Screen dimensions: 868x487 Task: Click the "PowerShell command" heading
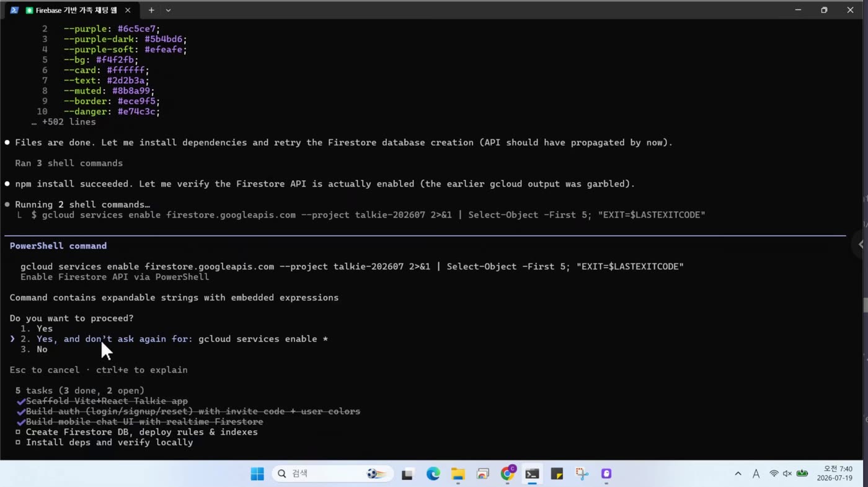click(x=58, y=246)
